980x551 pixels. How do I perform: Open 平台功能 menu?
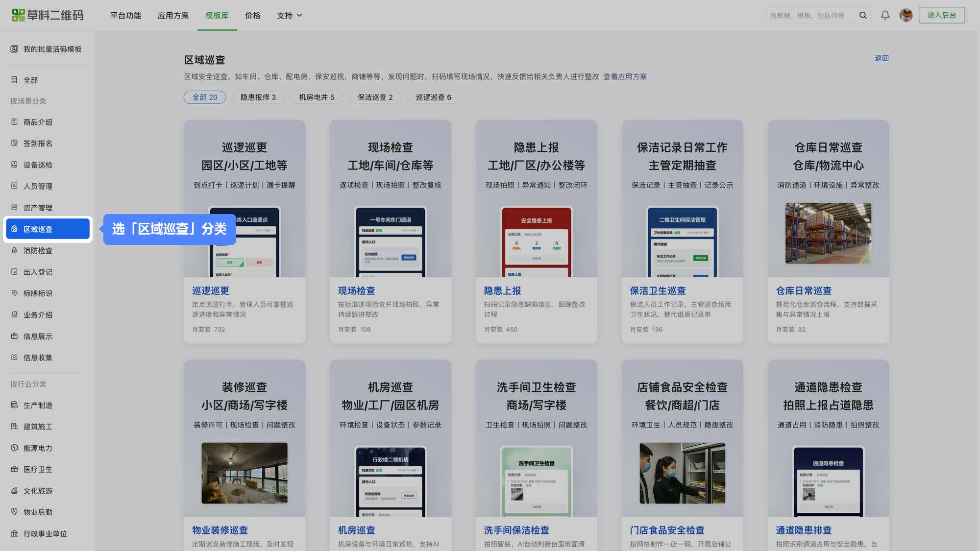125,15
